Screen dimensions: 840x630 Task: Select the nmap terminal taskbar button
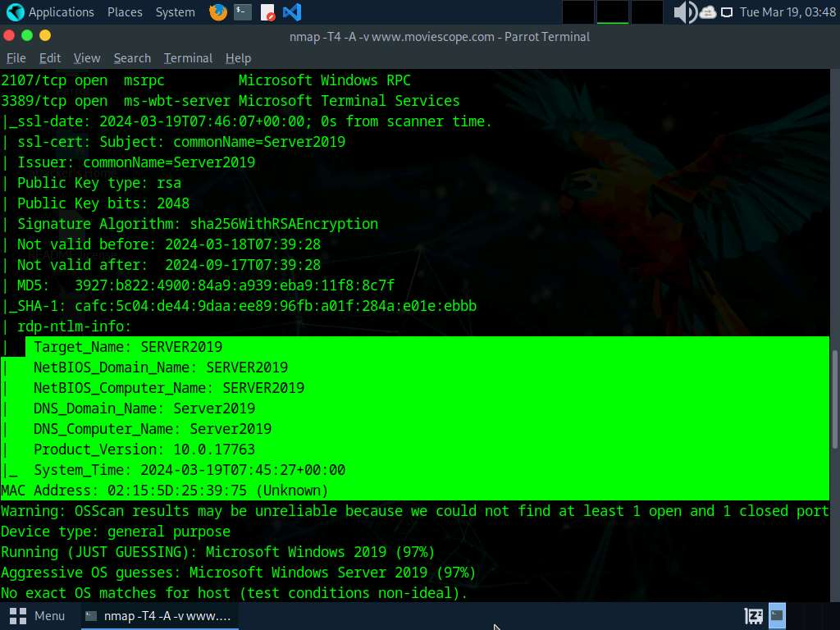click(158, 615)
